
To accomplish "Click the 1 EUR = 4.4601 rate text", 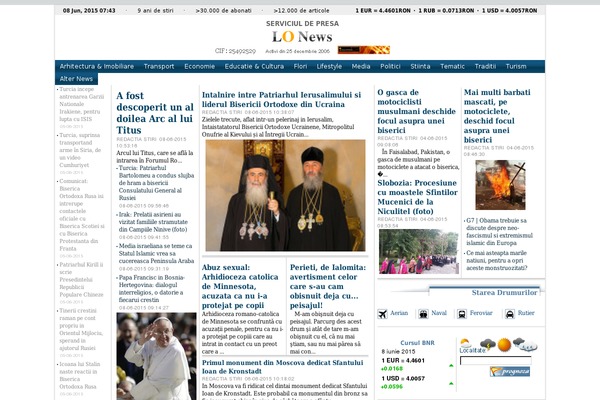I will tap(403, 360).
